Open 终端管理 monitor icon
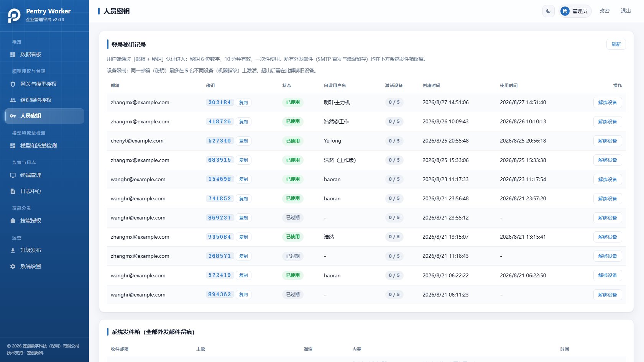The height and width of the screenshot is (362, 644). tap(13, 175)
